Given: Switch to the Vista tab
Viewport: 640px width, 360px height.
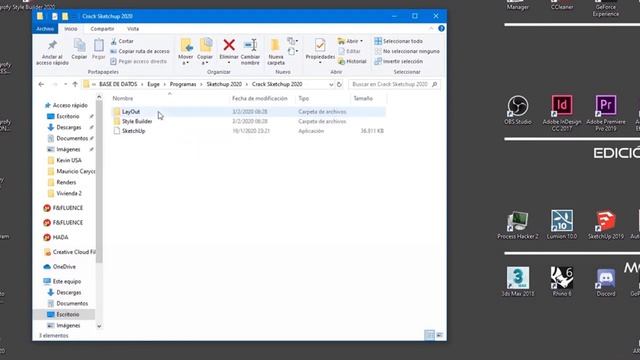Looking at the screenshot, I should point(133,29).
